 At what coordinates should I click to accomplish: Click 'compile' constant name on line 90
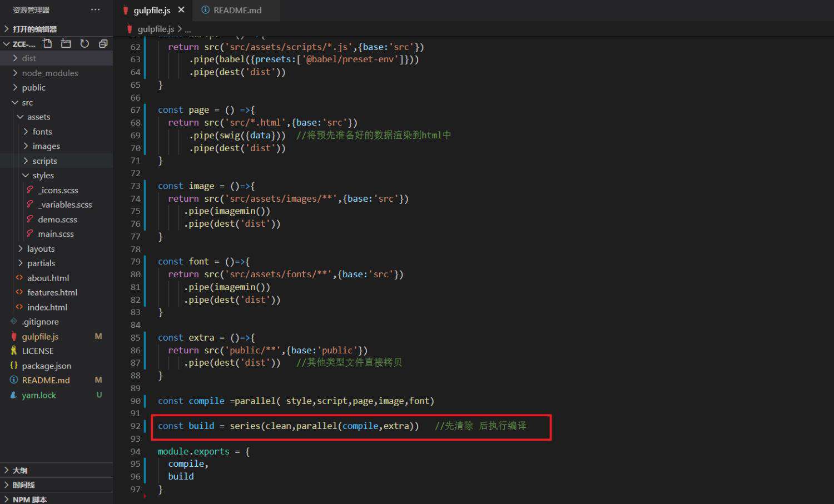point(206,401)
